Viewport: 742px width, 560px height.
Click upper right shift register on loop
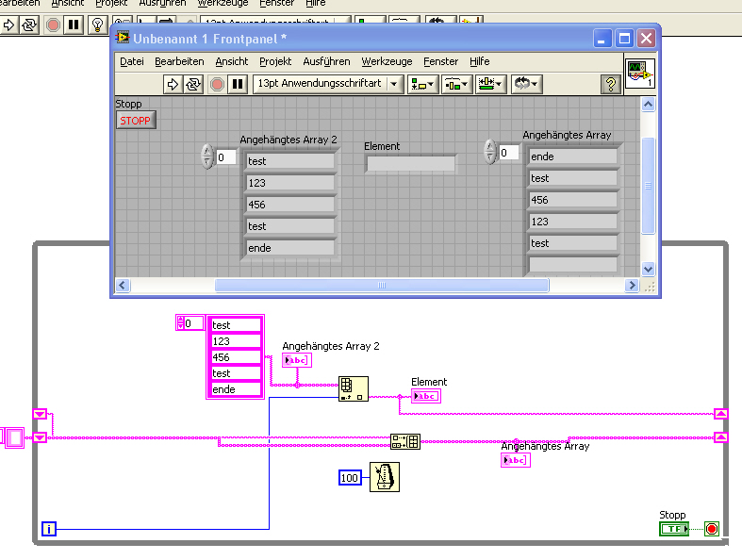tap(720, 414)
